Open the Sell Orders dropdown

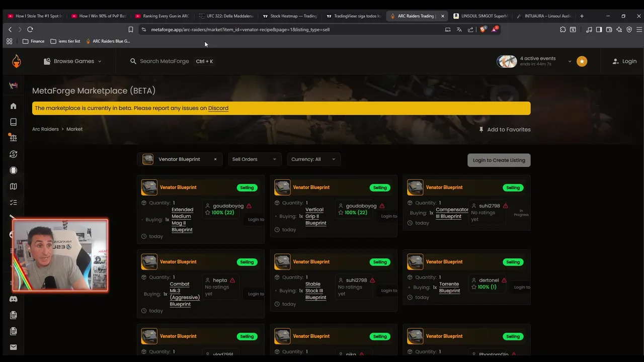[255, 159]
